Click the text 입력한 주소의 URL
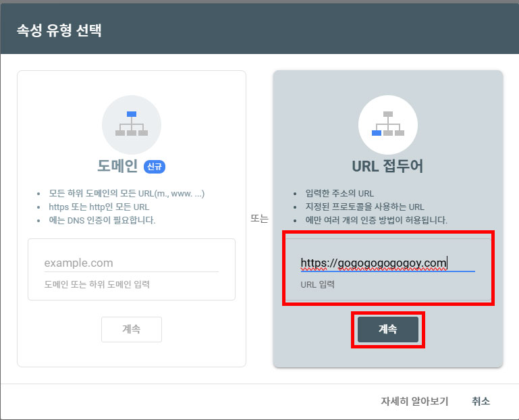The width and height of the screenshot is (519, 420). [x=339, y=193]
